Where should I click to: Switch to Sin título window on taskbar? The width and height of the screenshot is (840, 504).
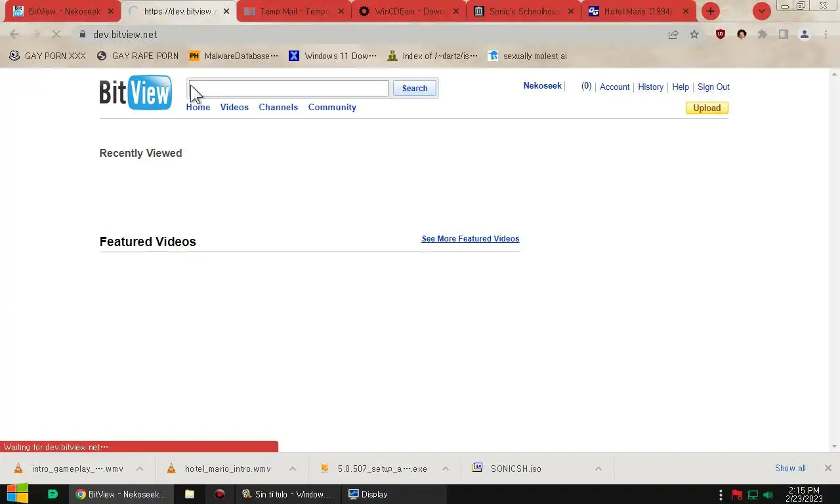(287, 494)
